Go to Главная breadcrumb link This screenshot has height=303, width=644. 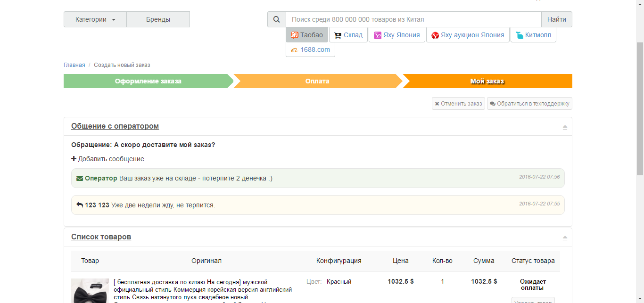(74, 65)
